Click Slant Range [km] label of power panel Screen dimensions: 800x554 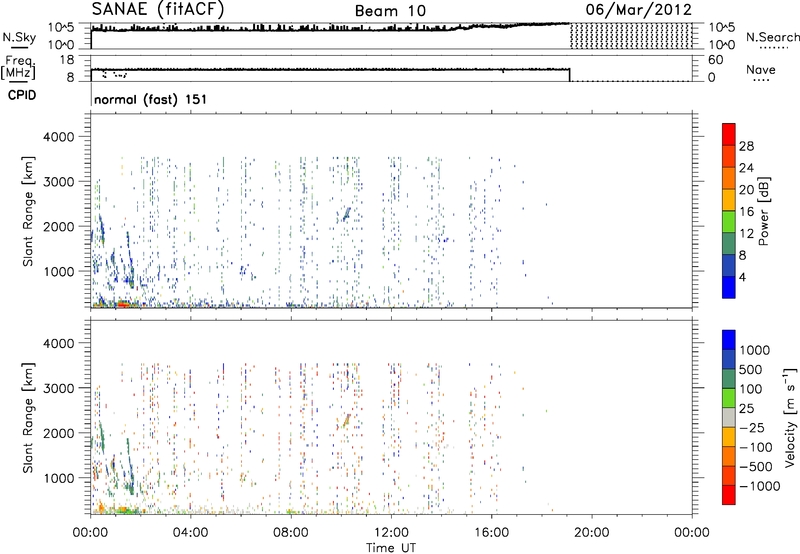28,211
